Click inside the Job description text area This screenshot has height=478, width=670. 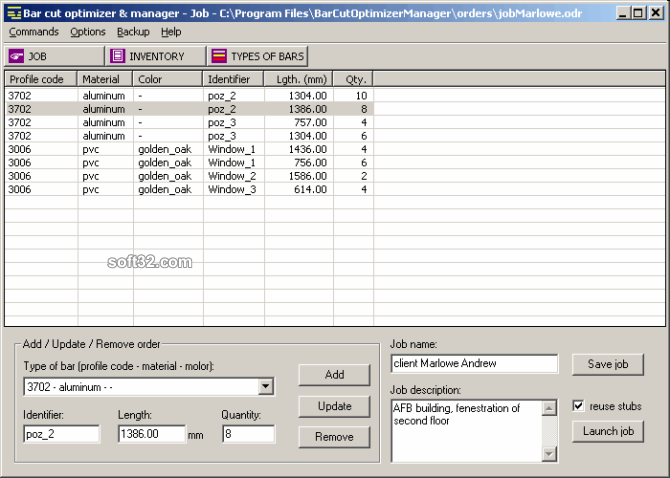point(467,431)
